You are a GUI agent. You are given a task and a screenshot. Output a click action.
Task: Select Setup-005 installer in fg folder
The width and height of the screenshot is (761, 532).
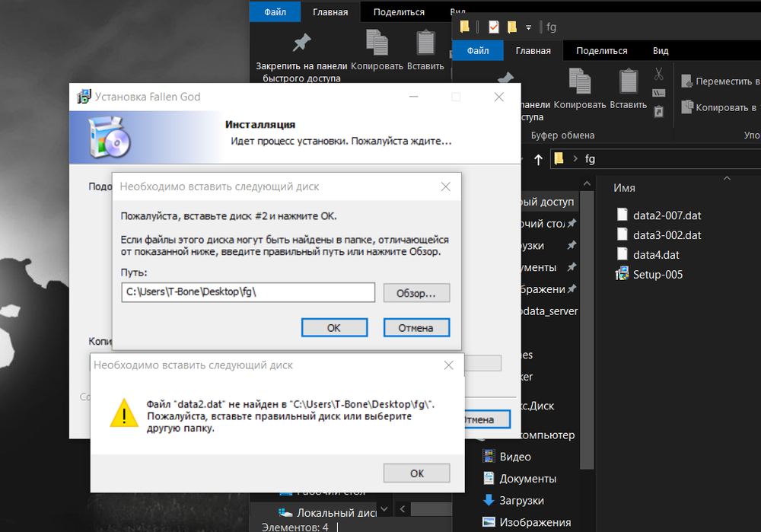(658, 274)
